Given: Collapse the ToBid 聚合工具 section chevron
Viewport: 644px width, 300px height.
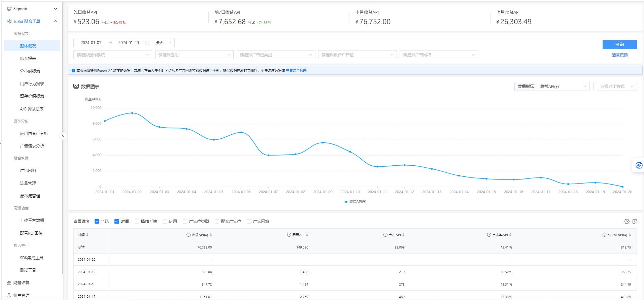Looking at the screenshot, I should (x=56, y=21).
